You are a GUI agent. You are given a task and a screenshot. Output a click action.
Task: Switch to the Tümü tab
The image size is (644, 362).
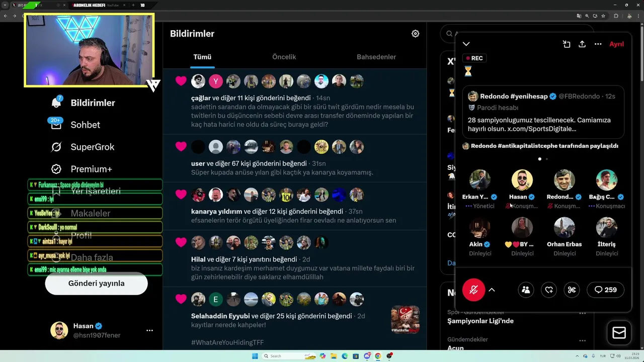(202, 57)
